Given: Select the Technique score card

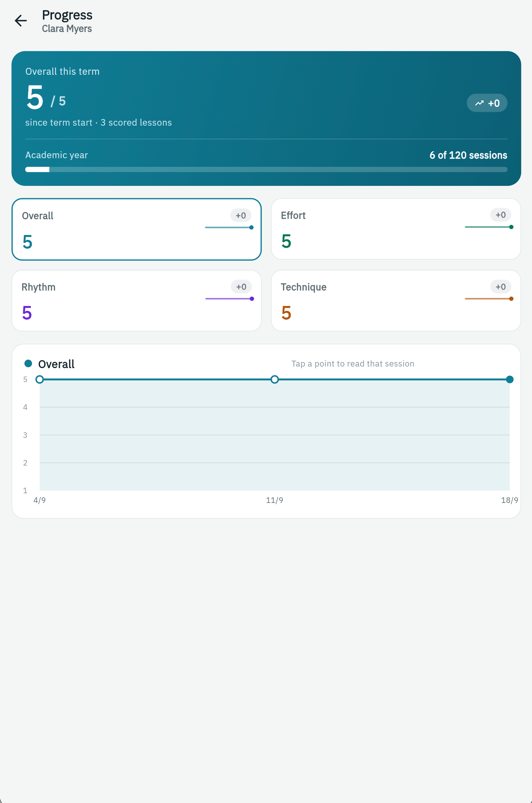Looking at the screenshot, I should (396, 300).
